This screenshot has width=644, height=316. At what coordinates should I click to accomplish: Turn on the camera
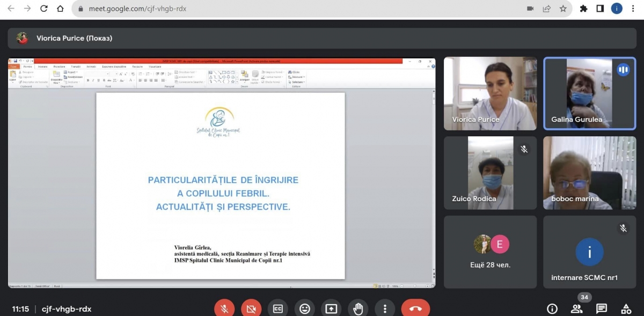tap(251, 308)
